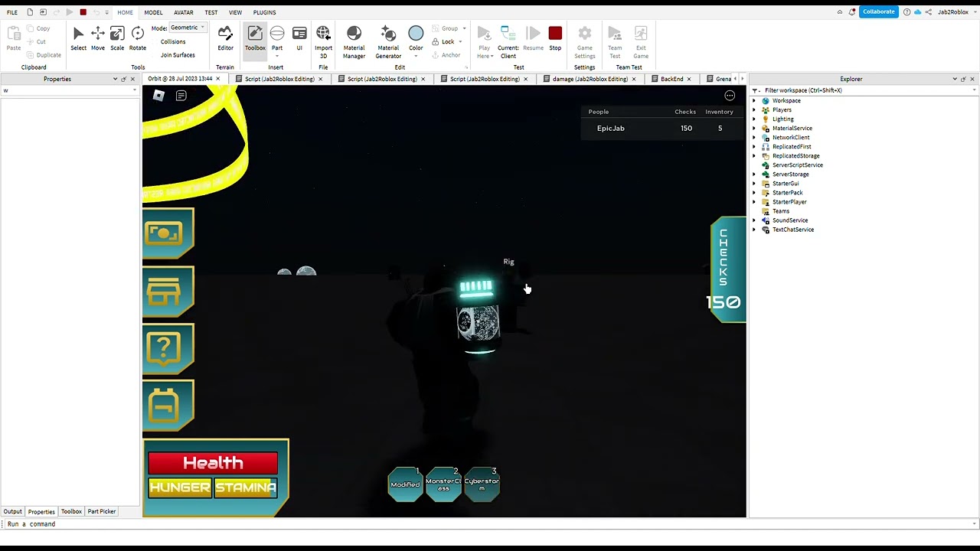Click the STAMINA bar in game HUD

(x=246, y=487)
